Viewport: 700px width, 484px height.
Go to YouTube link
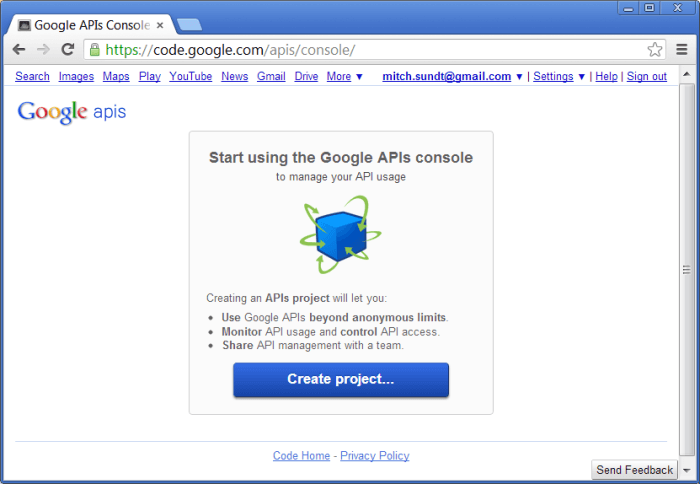191,76
